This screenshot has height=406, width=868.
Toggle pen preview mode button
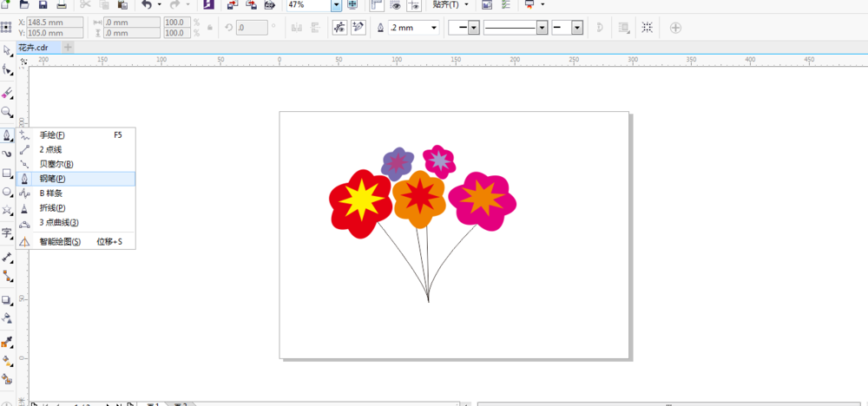tap(339, 27)
